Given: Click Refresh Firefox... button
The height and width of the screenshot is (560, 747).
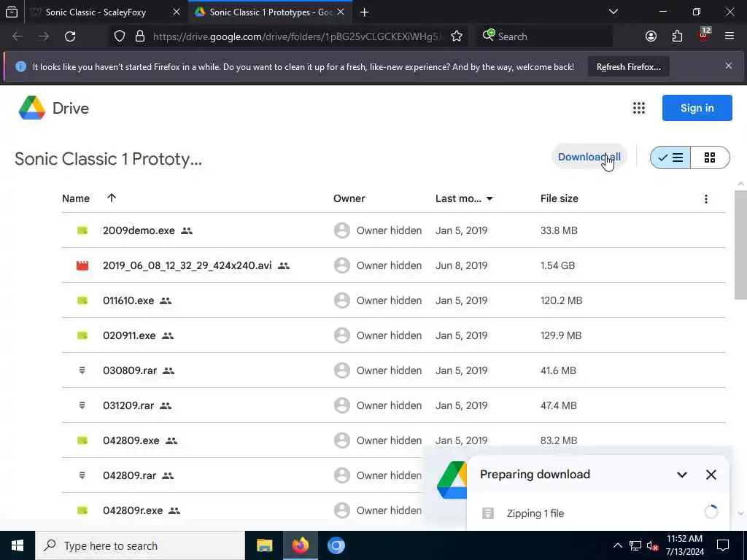Looking at the screenshot, I should coord(628,66).
